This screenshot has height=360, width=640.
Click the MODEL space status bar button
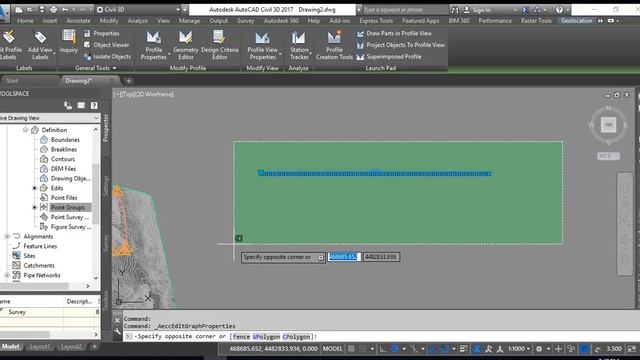(333, 349)
